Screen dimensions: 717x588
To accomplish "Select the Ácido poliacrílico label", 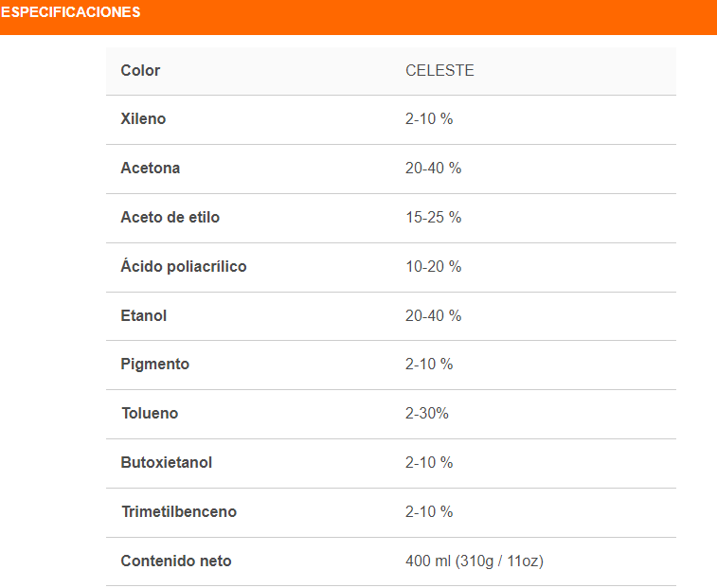I will click(183, 267).
